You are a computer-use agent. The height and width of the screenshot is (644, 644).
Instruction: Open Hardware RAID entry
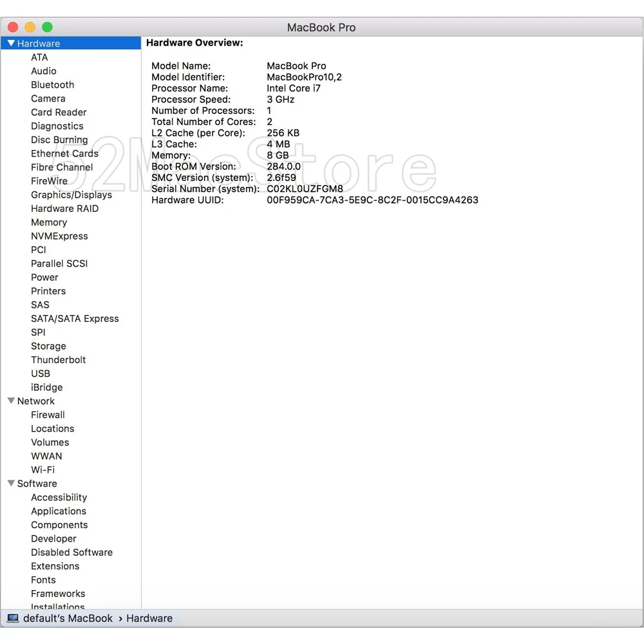(x=65, y=209)
